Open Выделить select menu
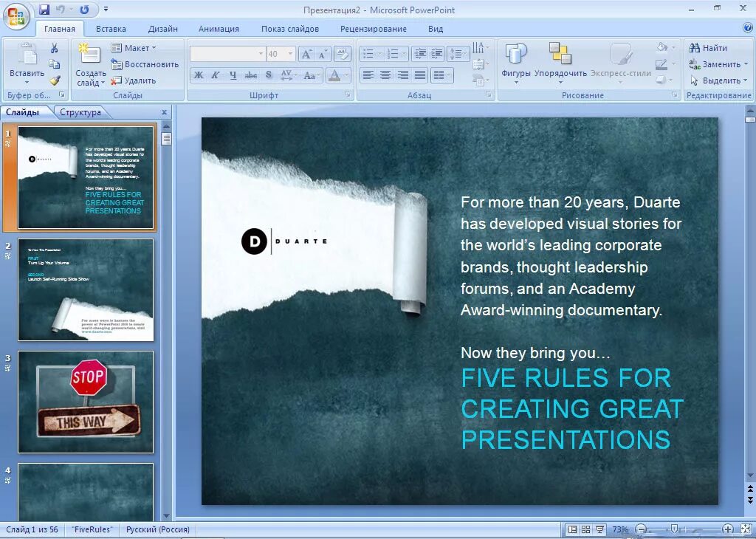This screenshot has height=539, width=756. [x=718, y=80]
